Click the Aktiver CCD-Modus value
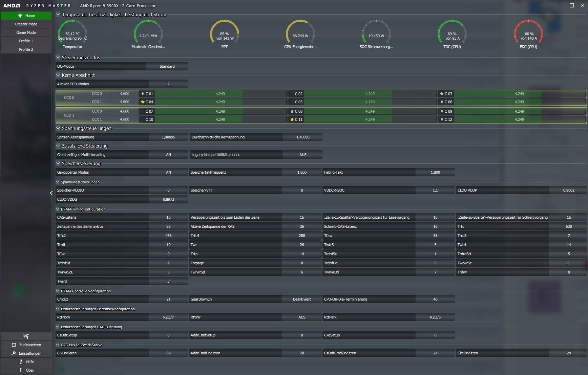This screenshot has width=588, height=375. pos(168,84)
